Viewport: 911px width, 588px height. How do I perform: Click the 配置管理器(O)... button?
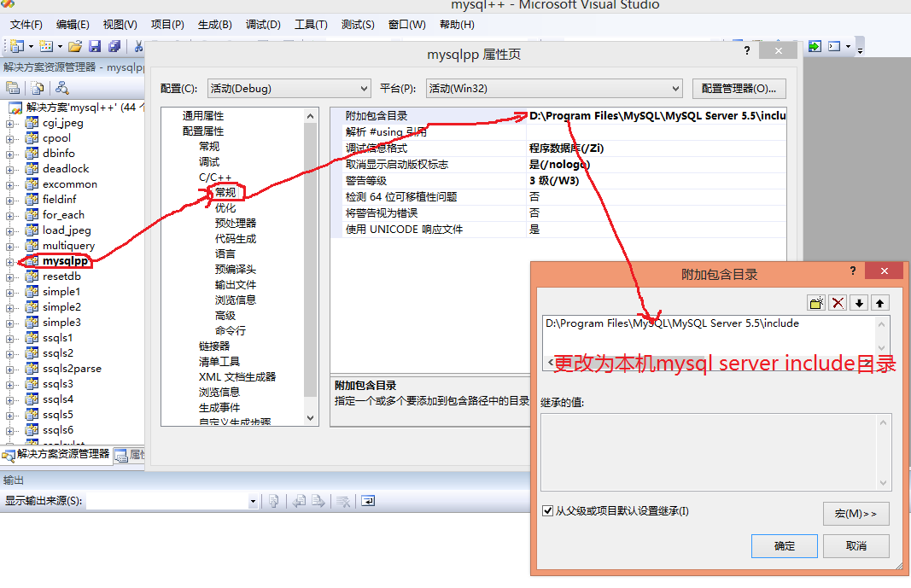click(739, 88)
